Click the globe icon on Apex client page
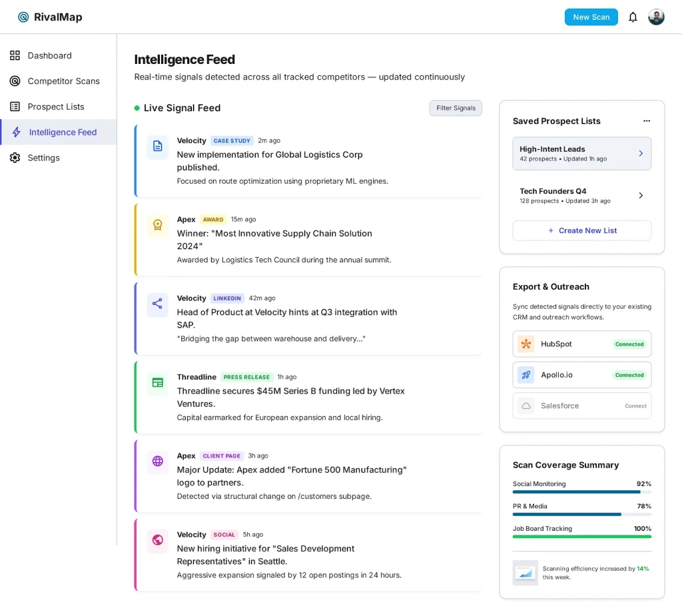 157,461
